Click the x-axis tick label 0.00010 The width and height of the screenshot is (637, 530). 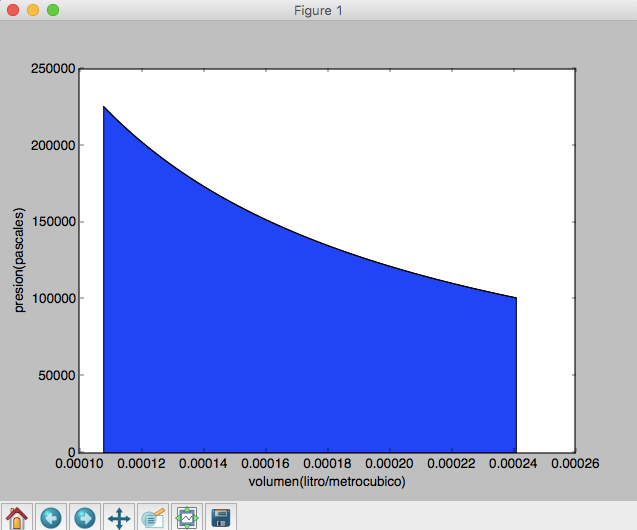(79, 463)
